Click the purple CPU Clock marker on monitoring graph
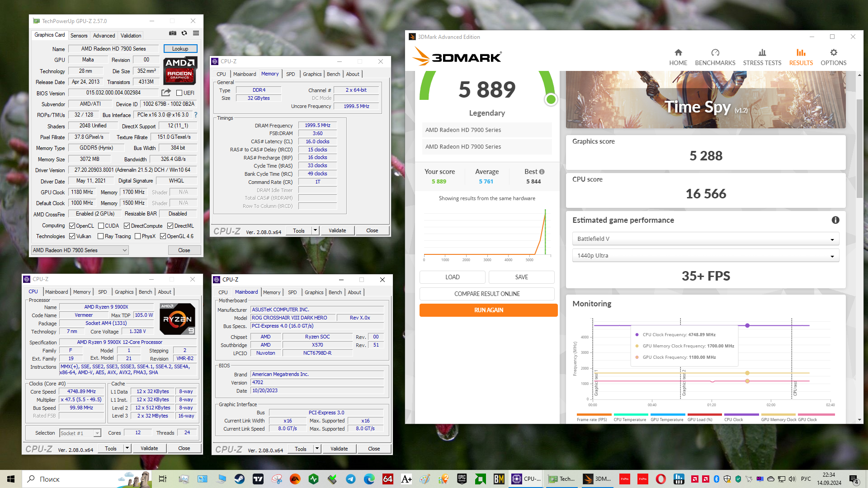The width and height of the screenshot is (868, 488). point(747,325)
